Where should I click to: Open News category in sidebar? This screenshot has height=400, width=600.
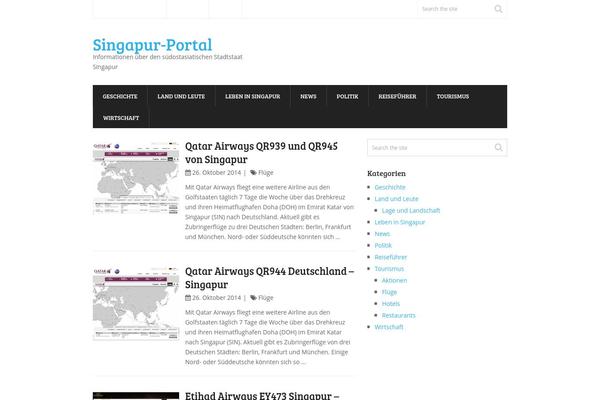pos(382,233)
